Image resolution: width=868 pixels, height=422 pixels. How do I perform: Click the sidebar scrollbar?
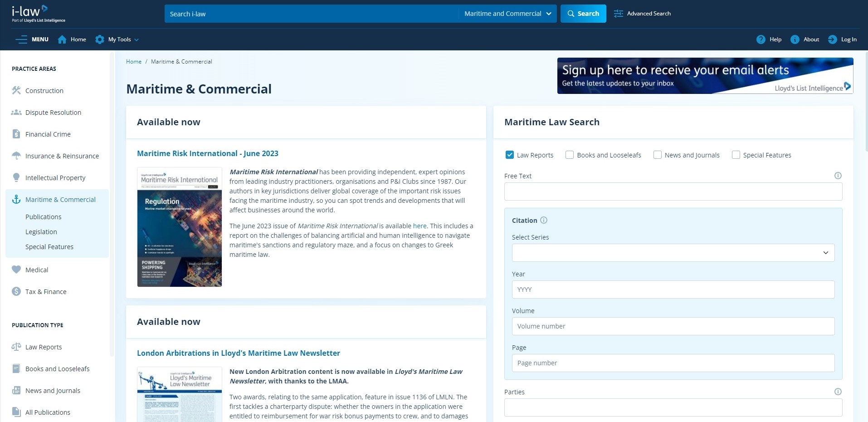tap(112, 204)
